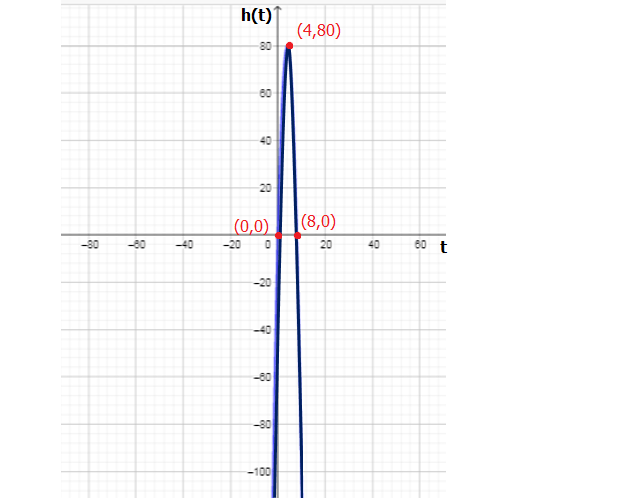632x500 pixels.
Task: Click the 20 tick label on horizontal axis
Action: pyautogui.click(x=326, y=245)
